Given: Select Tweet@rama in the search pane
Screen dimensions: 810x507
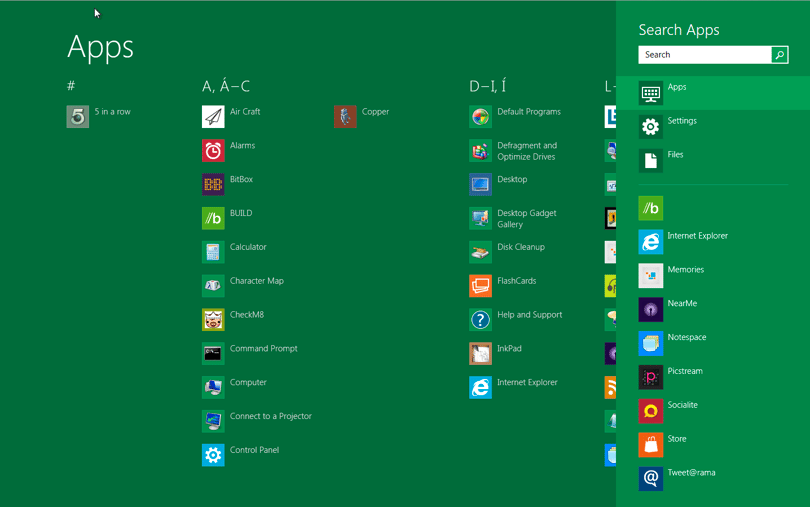Looking at the screenshot, I should click(713, 479).
